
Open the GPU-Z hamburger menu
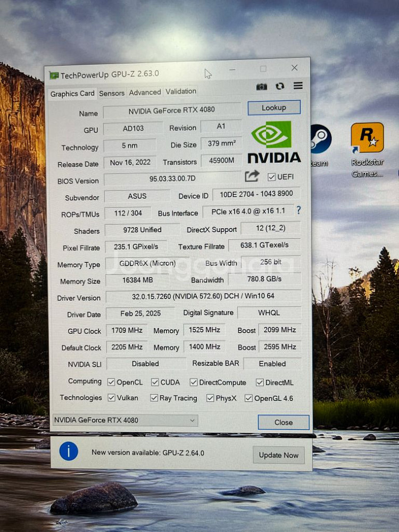(x=298, y=86)
